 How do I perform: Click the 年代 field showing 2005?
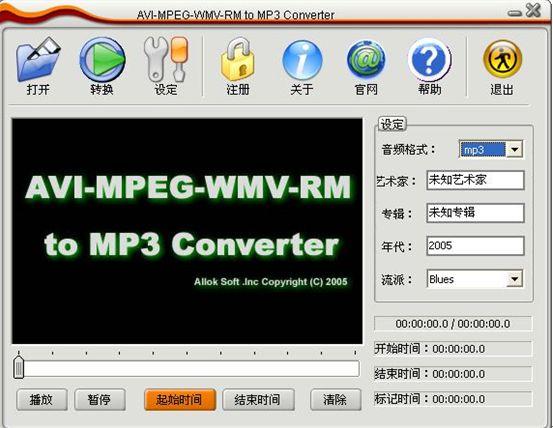click(x=475, y=245)
